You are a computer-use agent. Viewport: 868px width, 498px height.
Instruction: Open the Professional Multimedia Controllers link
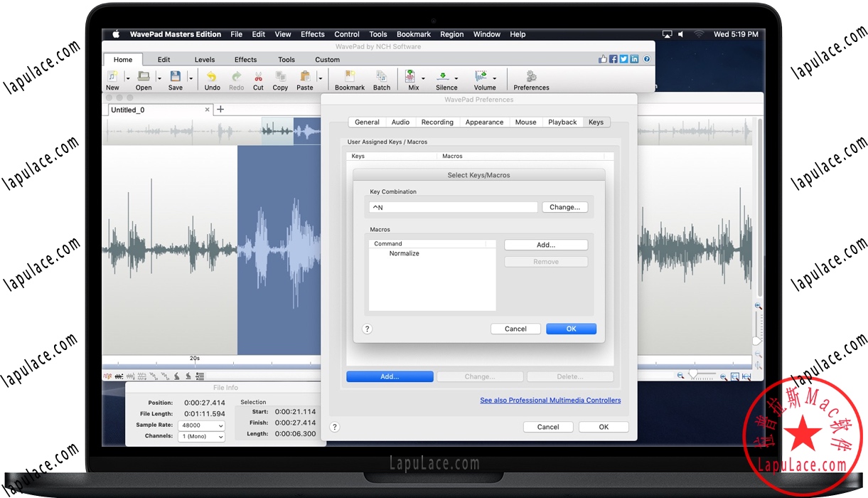[x=550, y=400]
